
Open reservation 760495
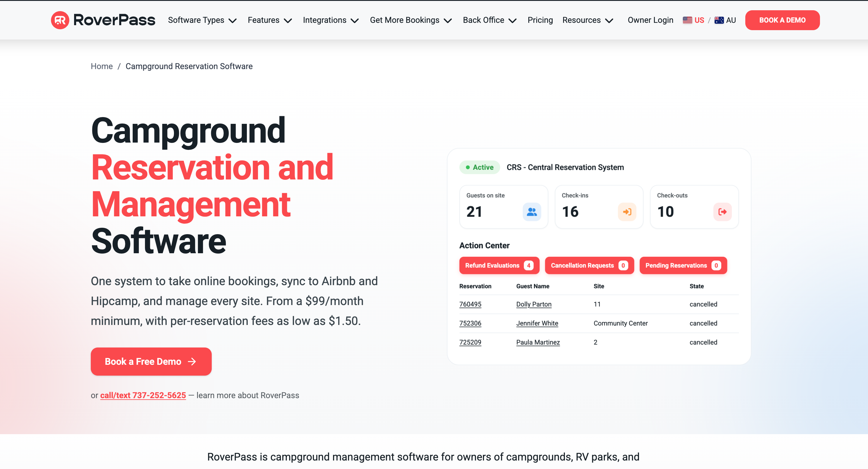pyautogui.click(x=470, y=304)
